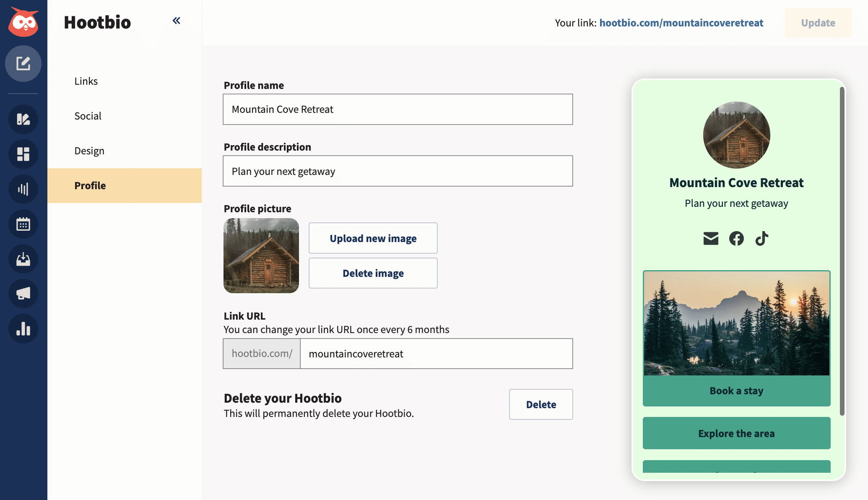Click the megaphone/campaigns icon
This screenshot has height=500, width=868.
23,294
